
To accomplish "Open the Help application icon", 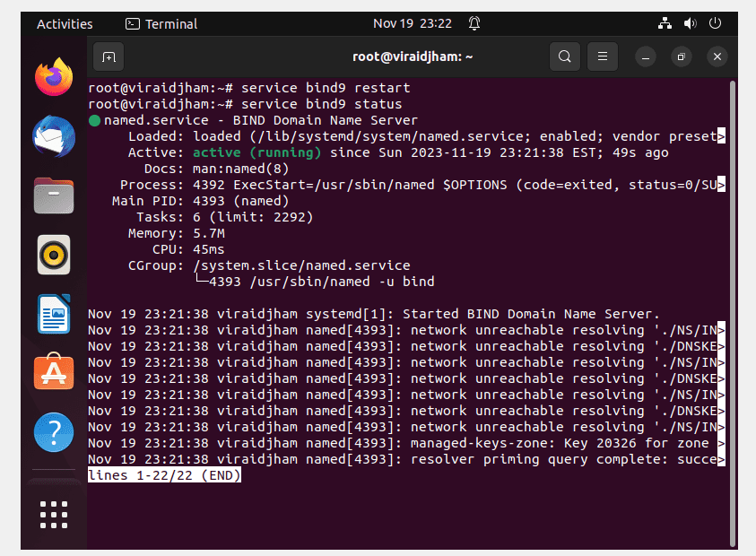I will point(54,432).
